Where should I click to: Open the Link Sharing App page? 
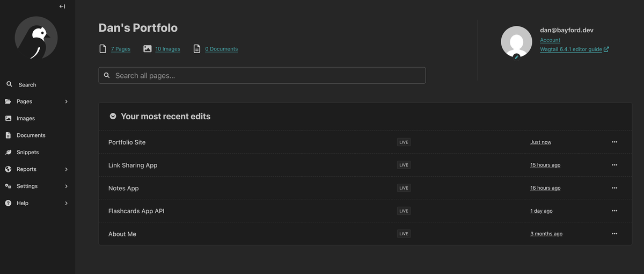(133, 165)
